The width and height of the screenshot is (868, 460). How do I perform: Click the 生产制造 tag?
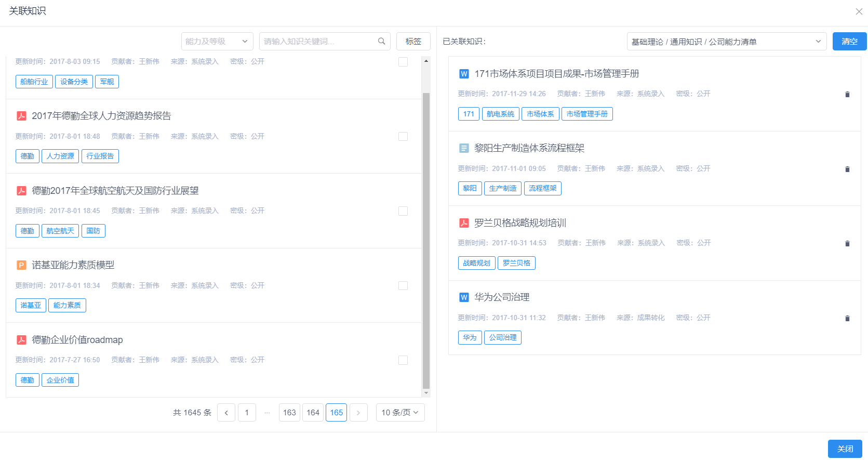(503, 188)
